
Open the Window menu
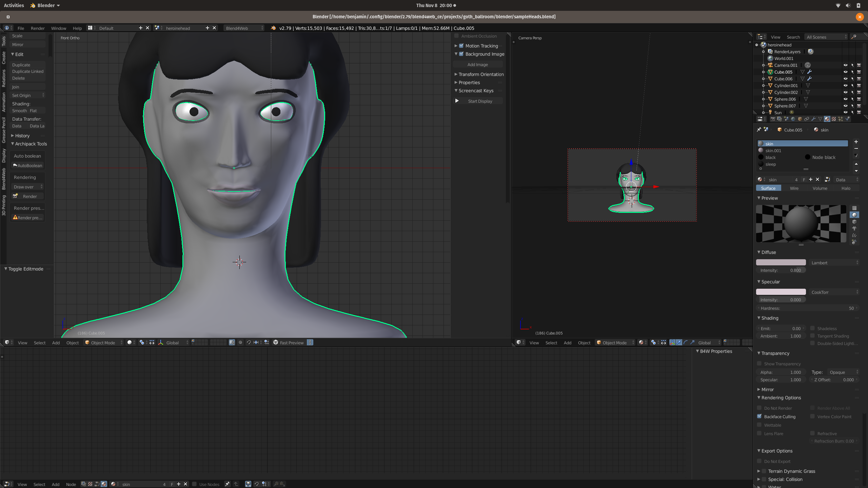coord(58,28)
